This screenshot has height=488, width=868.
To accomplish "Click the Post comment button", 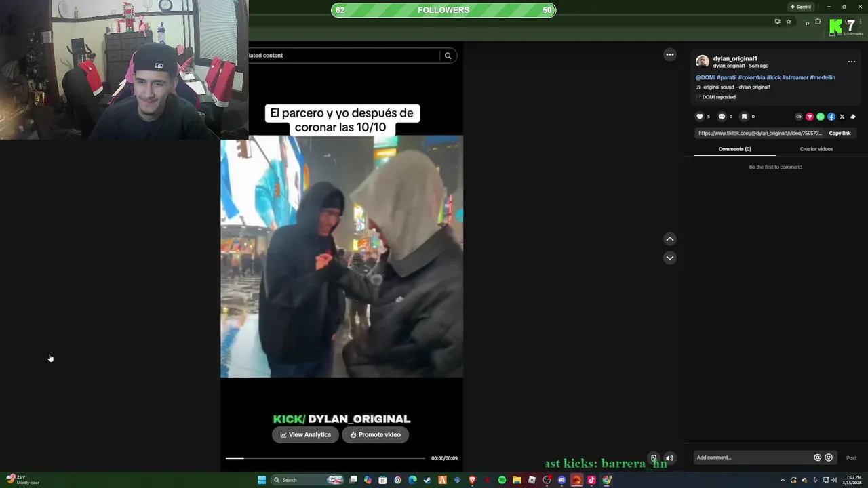I will click(x=851, y=457).
